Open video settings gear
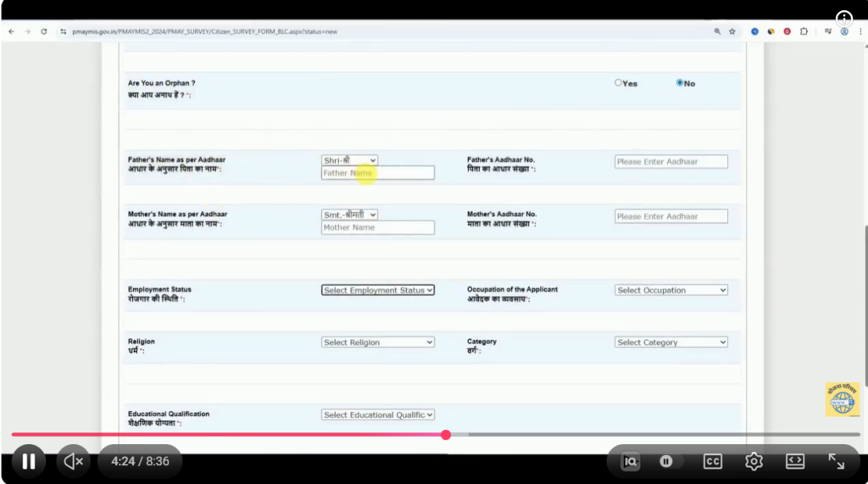 pos(754,461)
